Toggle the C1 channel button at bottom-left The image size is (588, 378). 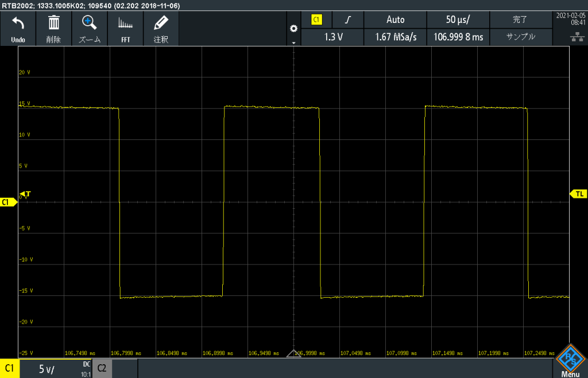pos(10,369)
